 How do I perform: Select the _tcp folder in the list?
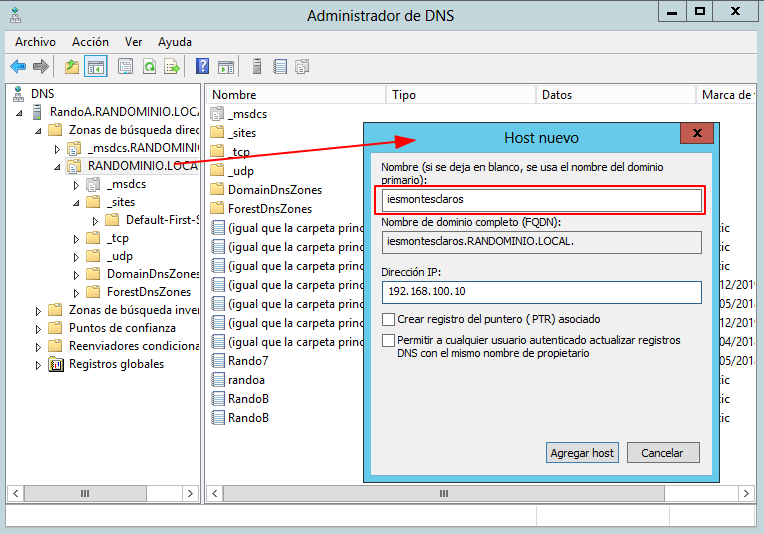[238, 152]
